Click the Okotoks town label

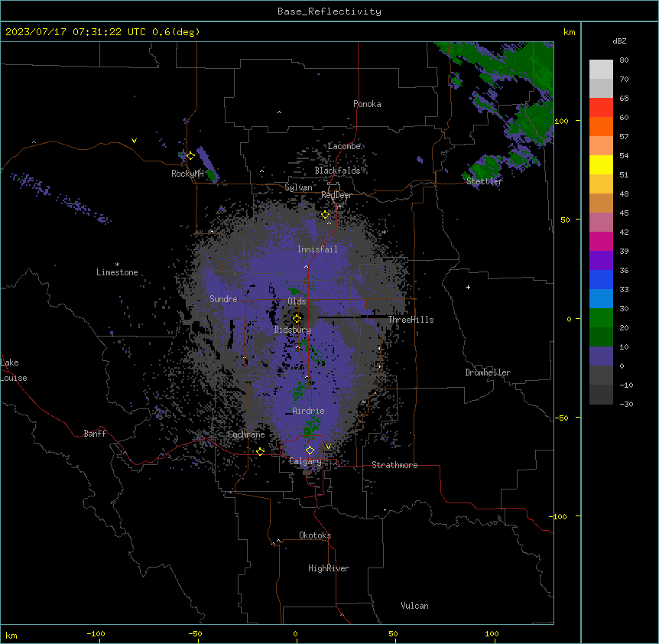pyautogui.click(x=315, y=535)
